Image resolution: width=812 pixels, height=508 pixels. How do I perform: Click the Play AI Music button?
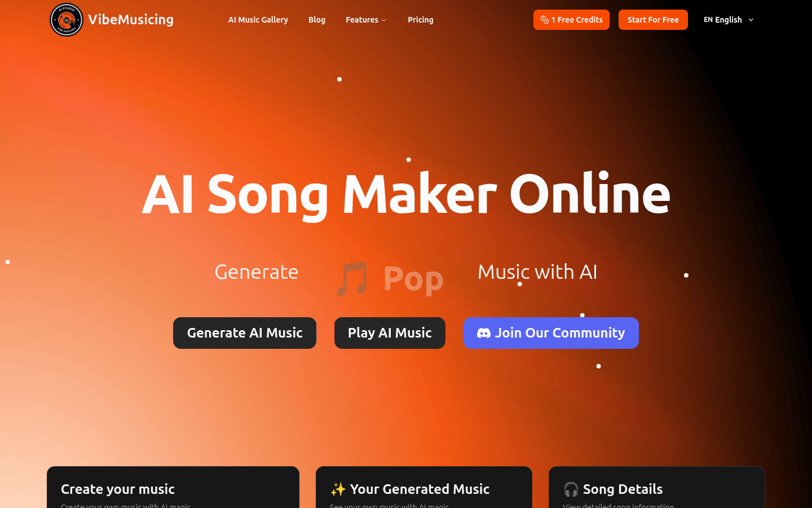point(390,333)
